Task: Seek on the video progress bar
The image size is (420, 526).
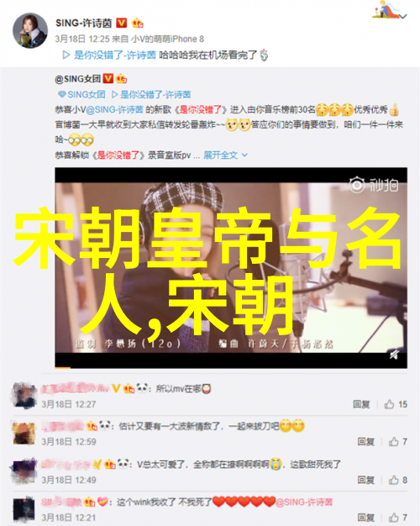Action: click(231, 368)
